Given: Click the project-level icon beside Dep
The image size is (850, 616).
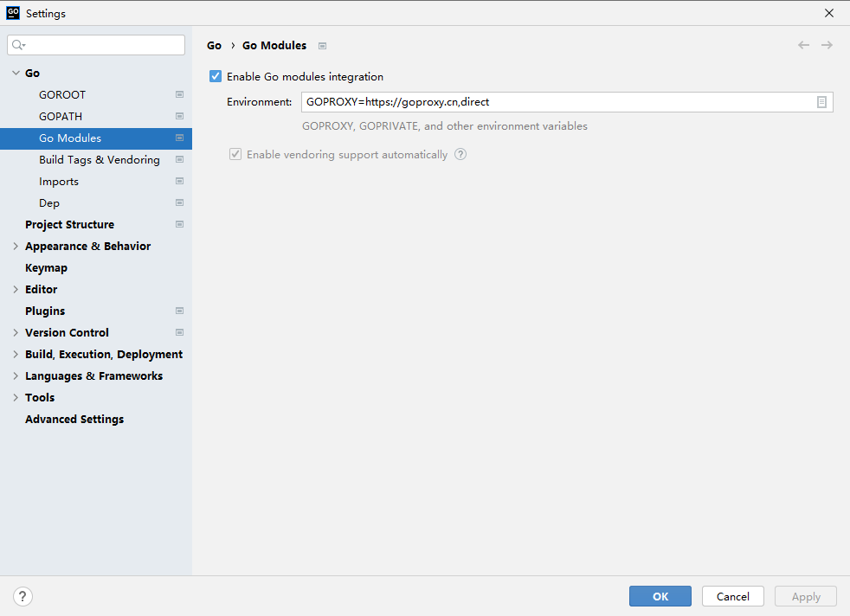Looking at the screenshot, I should tap(179, 202).
